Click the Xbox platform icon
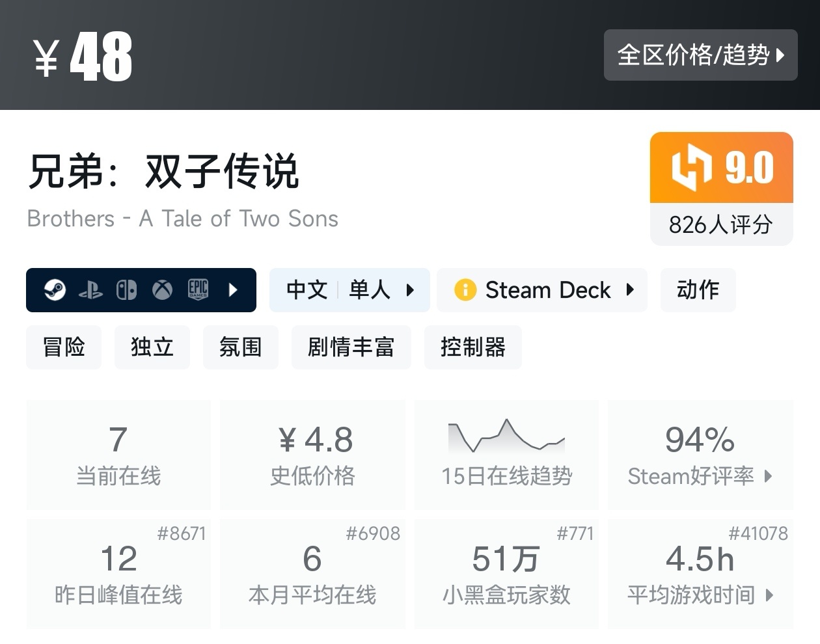Image resolution: width=820 pixels, height=644 pixels. tap(162, 290)
